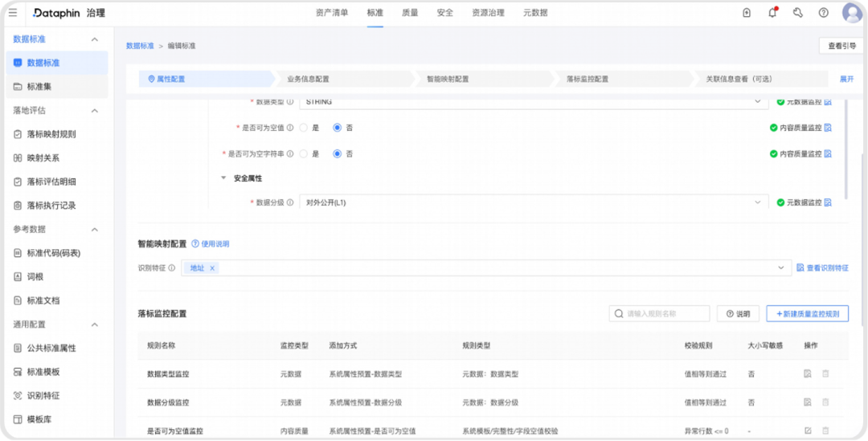
Task: View details icon for 数据类型监控 rule
Action: [x=808, y=374]
